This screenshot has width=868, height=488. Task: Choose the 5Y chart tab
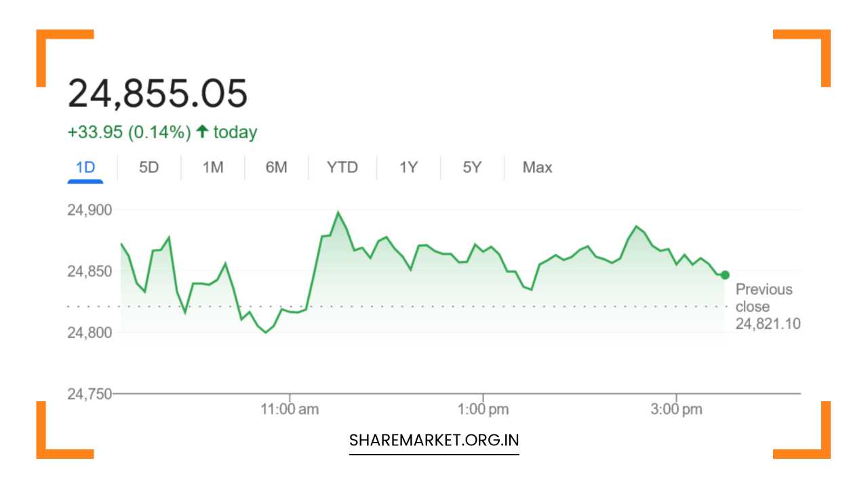coord(472,167)
